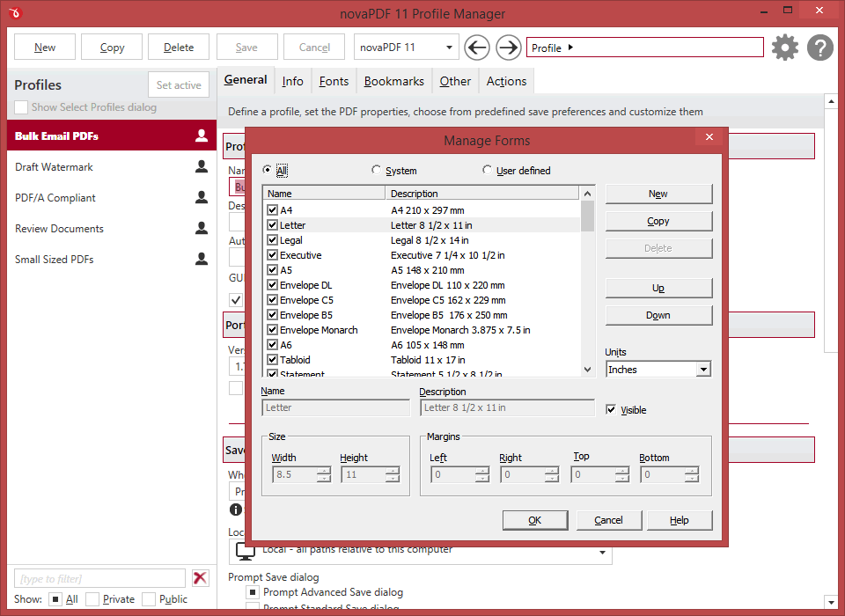Go forward with the right arrow icon
Screen dimensions: 845x616
click(x=508, y=48)
